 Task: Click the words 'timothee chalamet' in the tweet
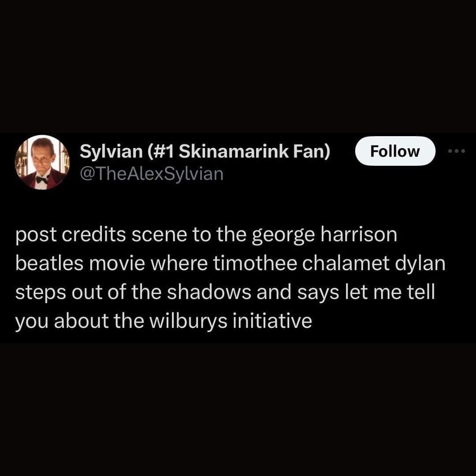[x=301, y=263]
